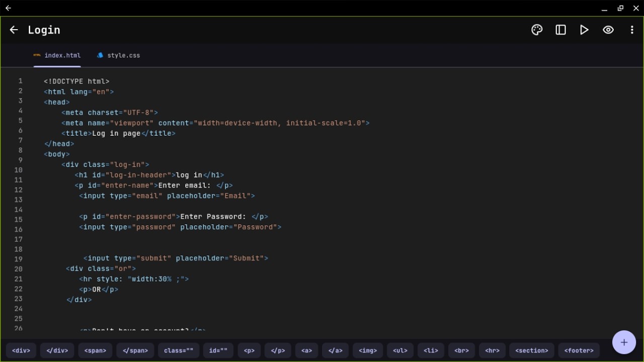Screen dimensions: 644x362
Task: Click the input type="email" line
Action: point(167,196)
